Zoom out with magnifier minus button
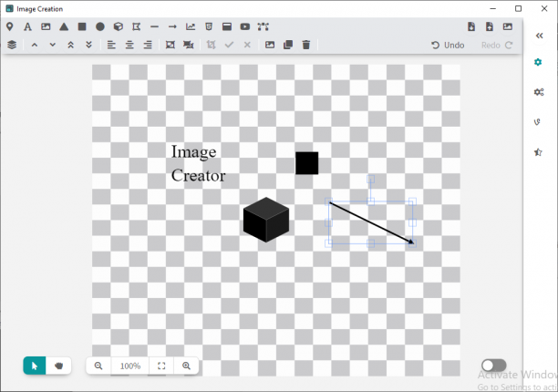The height and width of the screenshot is (392, 558). coord(98,366)
